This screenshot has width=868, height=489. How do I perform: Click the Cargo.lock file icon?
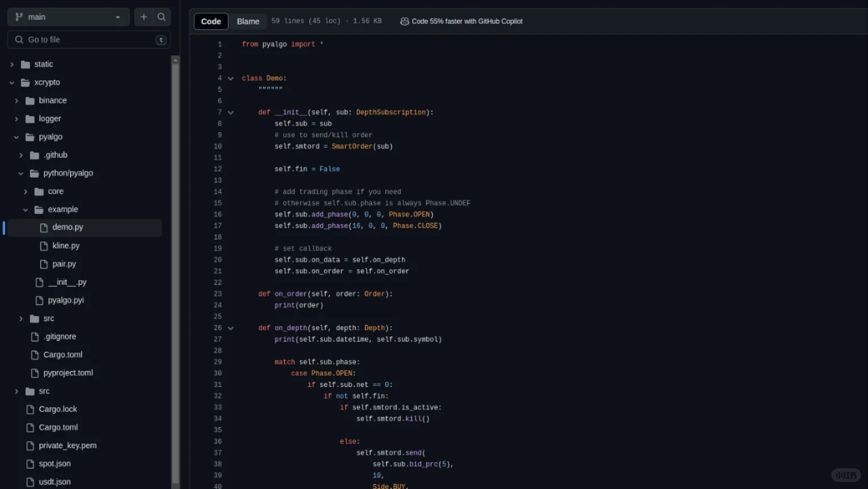coord(30,409)
